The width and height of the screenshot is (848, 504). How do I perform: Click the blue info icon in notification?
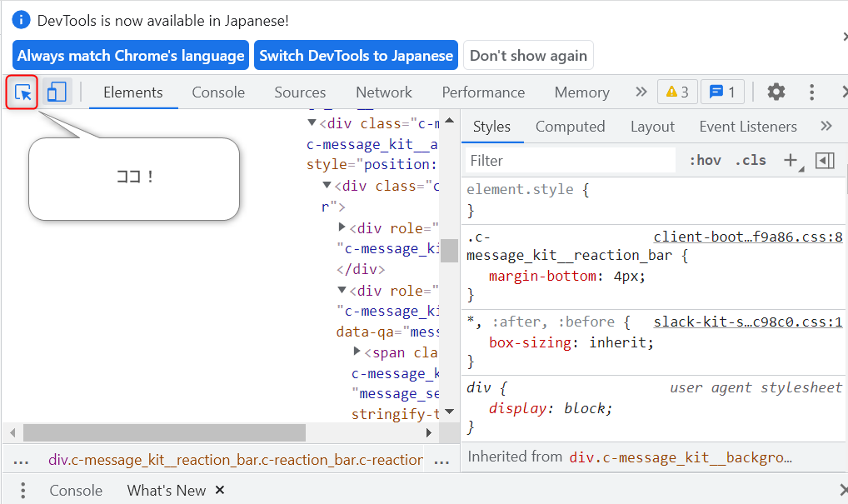[21, 20]
